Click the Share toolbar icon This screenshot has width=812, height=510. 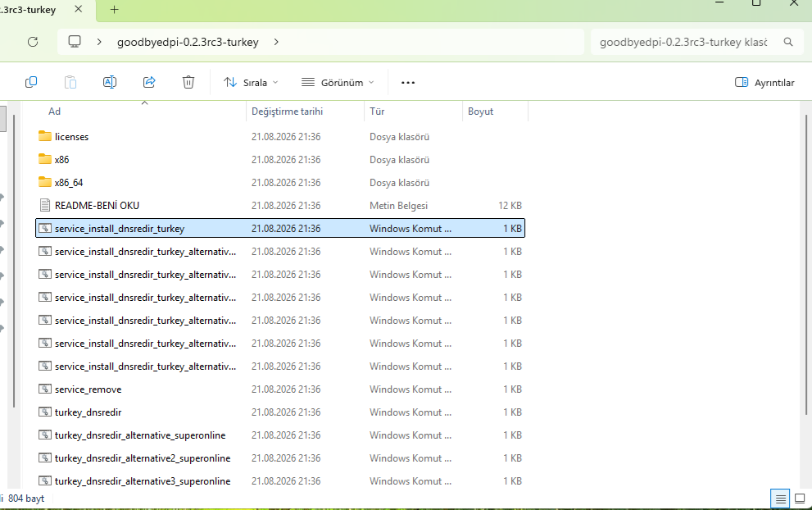pos(149,82)
